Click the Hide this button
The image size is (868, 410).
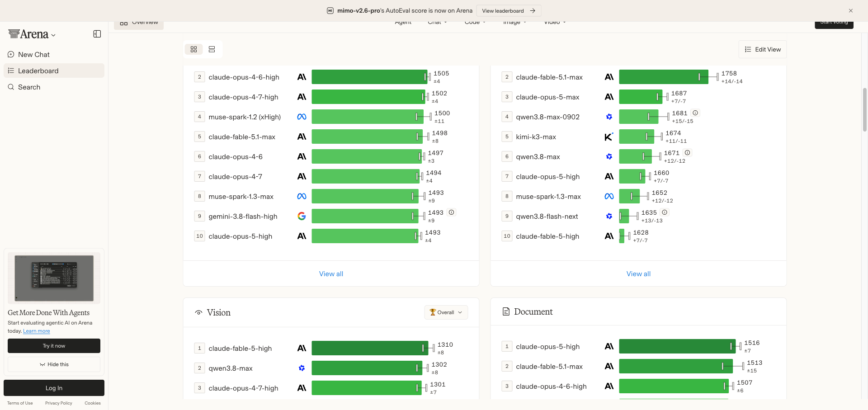[54, 364]
